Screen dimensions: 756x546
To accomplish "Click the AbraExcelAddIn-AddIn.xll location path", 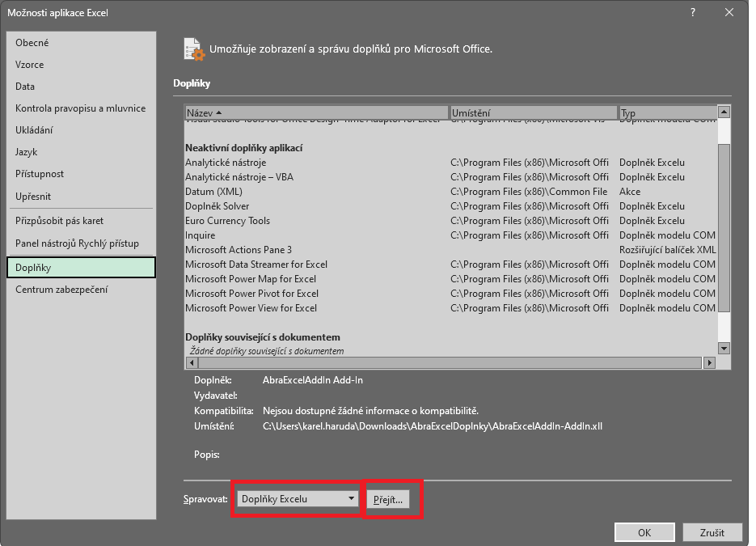I will (x=433, y=426).
